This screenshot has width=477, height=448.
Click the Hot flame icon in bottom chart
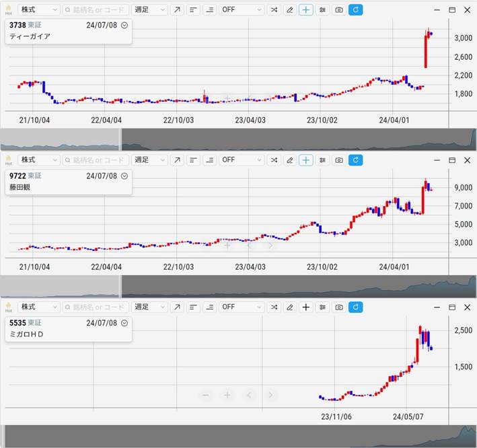(9, 307)
